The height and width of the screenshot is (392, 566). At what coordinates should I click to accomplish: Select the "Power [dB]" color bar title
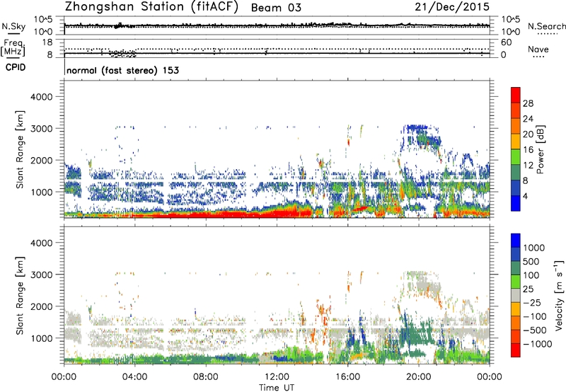[x=540, y=149]
